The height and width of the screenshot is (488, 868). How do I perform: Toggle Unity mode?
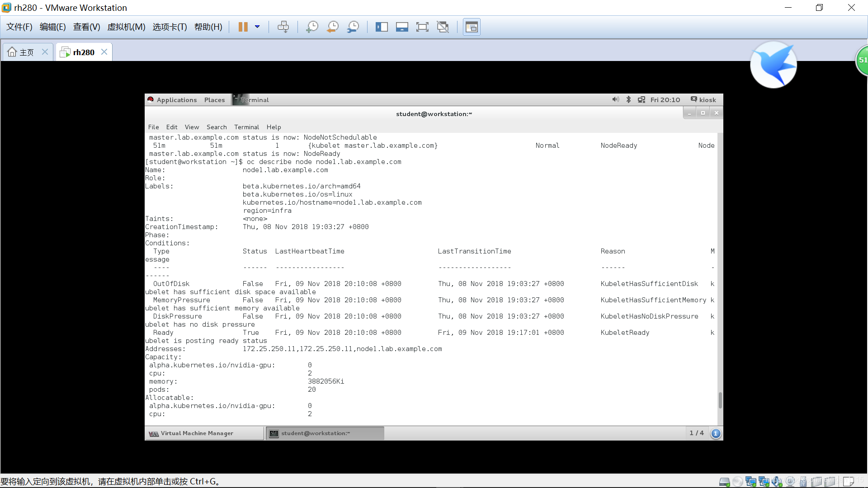pos(443,27)
